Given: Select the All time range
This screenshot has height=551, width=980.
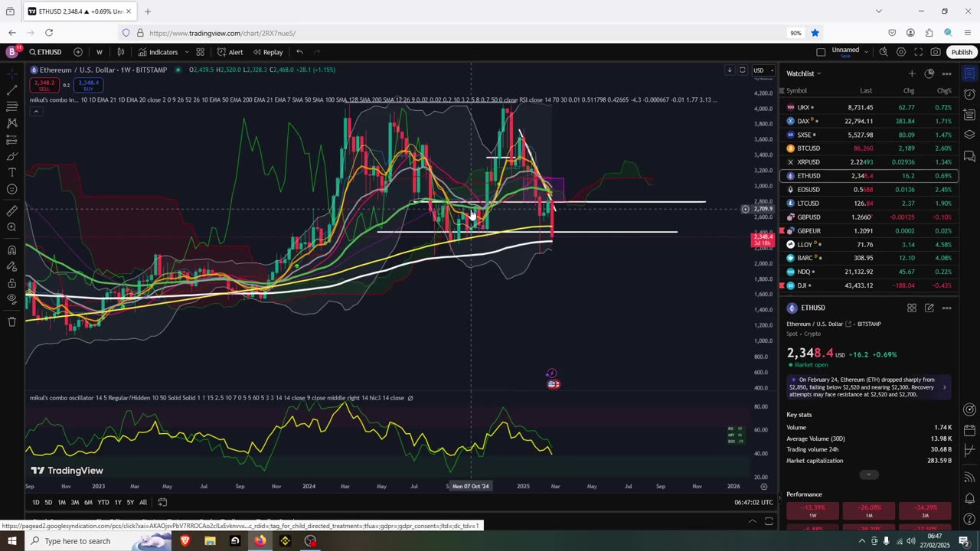Looking at the screenshot, I should 143,502.
